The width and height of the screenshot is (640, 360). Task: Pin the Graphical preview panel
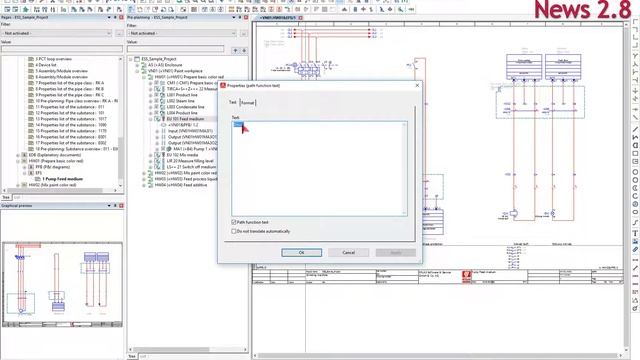115,206
